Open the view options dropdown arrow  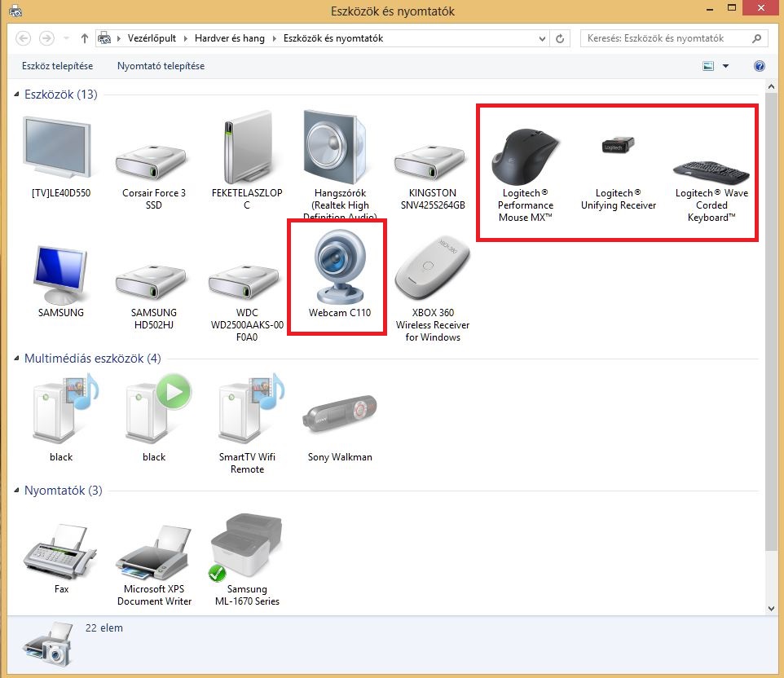tap(725, 66)
